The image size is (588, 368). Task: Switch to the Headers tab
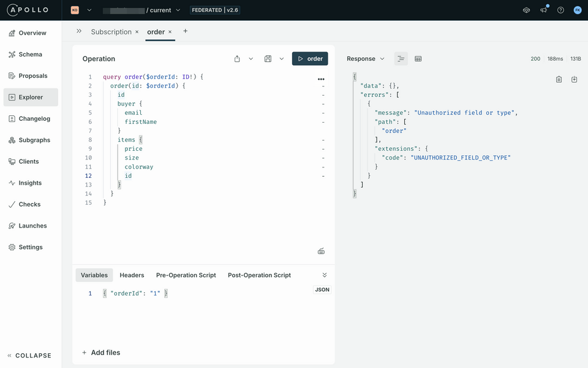pyautogui.click(x=132, y=275)
